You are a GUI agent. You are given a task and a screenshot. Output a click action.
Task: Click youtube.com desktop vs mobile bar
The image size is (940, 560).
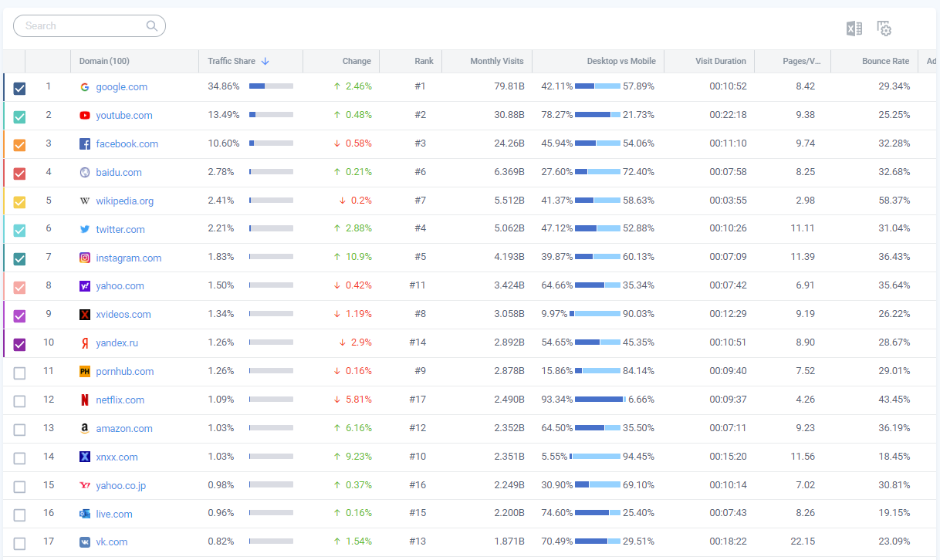(598, 115)
